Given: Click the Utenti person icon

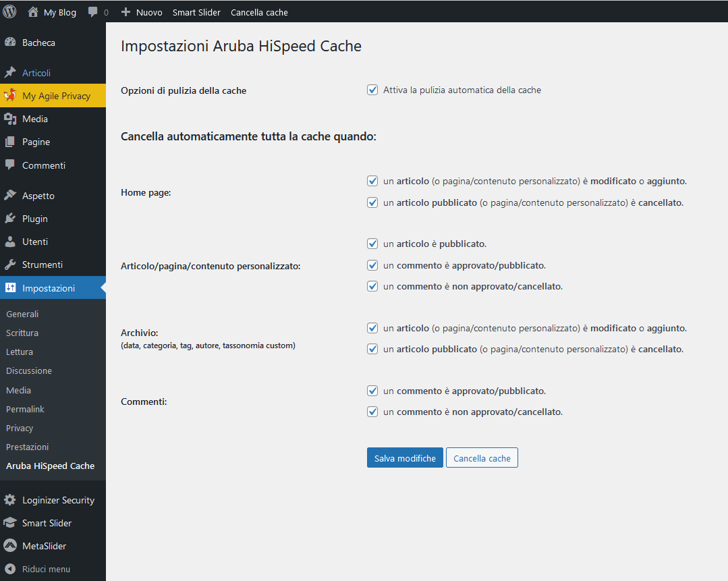Looking at the screenshot, I should (10, 242).
